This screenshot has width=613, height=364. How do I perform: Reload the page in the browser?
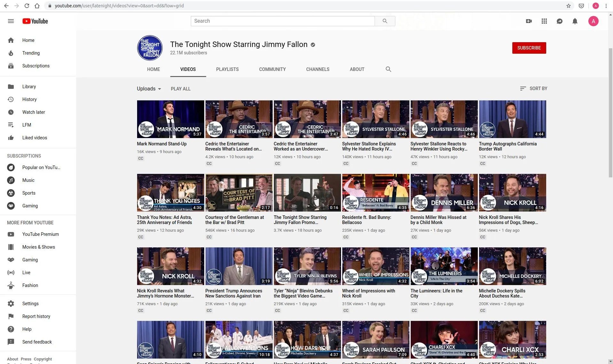tap(27, 6)
